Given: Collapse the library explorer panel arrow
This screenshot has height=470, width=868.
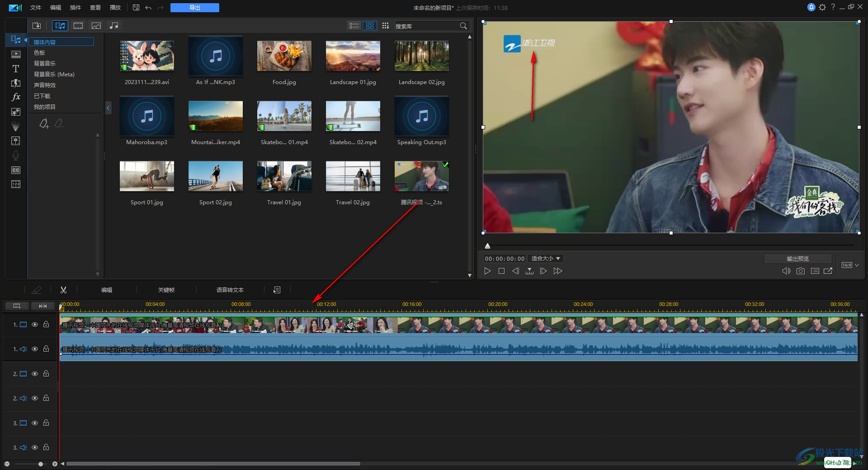Looking at the screenshot, I should pos(108,108).
